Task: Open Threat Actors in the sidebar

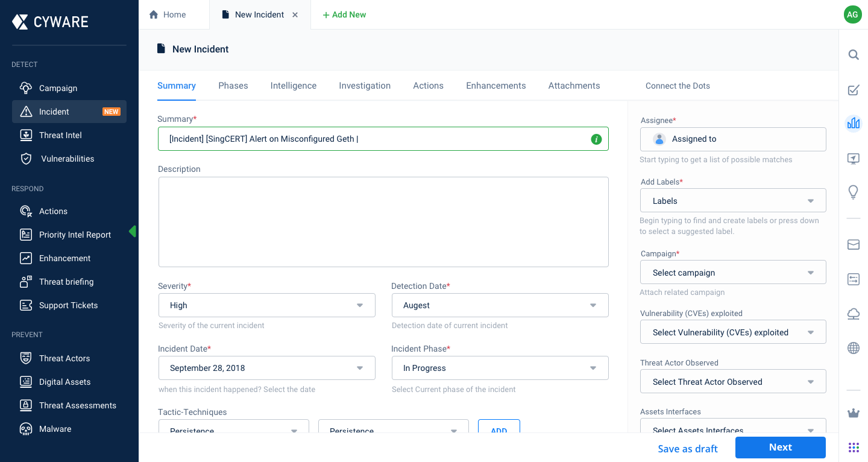Action: click(x=64, y=358)
